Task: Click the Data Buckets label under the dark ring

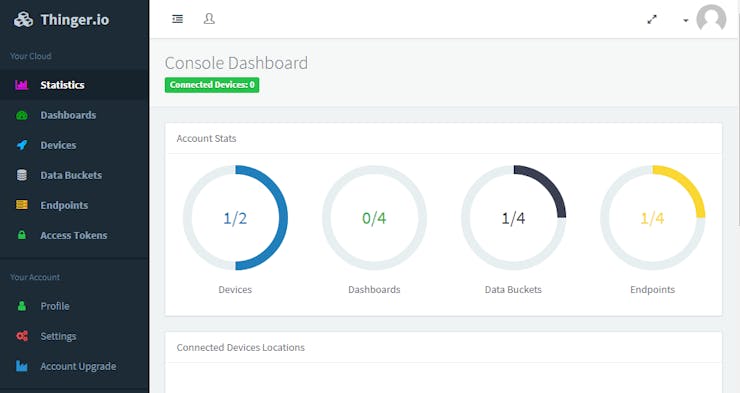Action: [x=513, y=290]
